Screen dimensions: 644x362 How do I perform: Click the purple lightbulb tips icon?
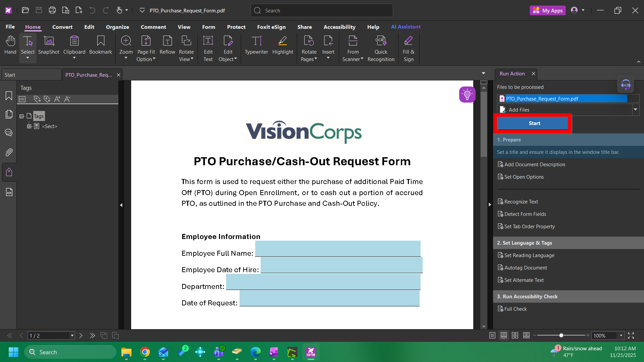pyautogui.click(x=467, y=95)
